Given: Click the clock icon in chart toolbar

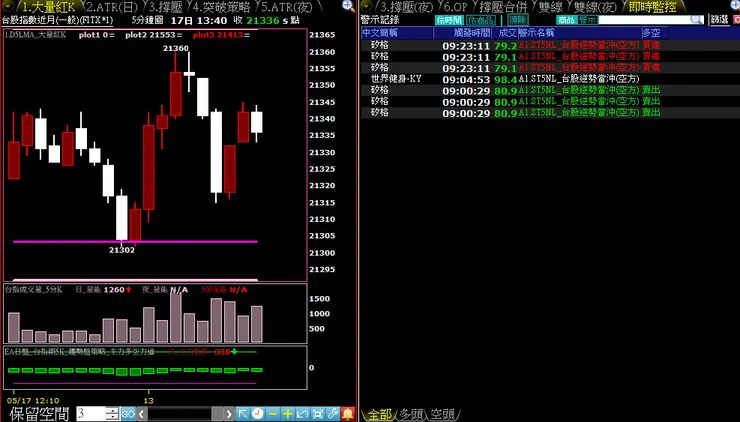Looking at the screenshot, I should pos(257,414).
